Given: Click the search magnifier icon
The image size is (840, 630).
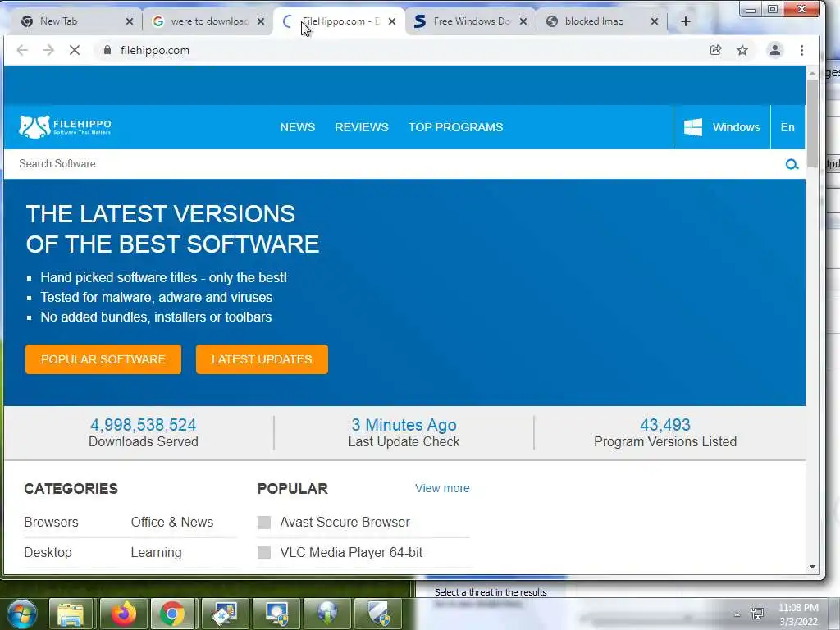Looking at the screenshot, I should [x=792, y=164].
